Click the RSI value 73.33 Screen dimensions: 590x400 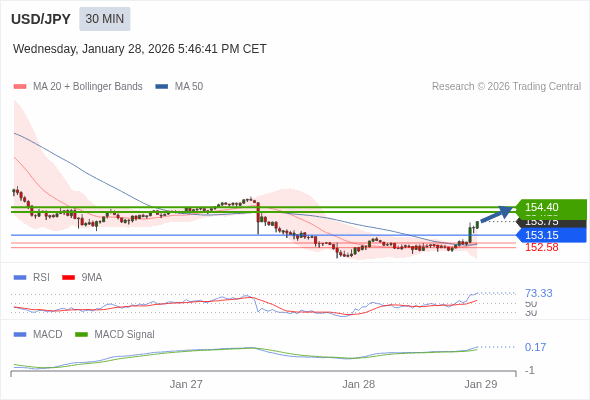pyautogui.click(x=539, y=293)
